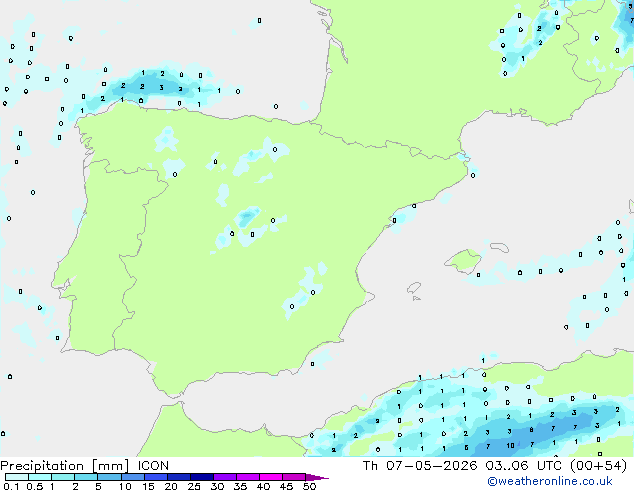Click the 'Precipitation [mm] ICON' title
634x490 pixels.
(84, 466)
